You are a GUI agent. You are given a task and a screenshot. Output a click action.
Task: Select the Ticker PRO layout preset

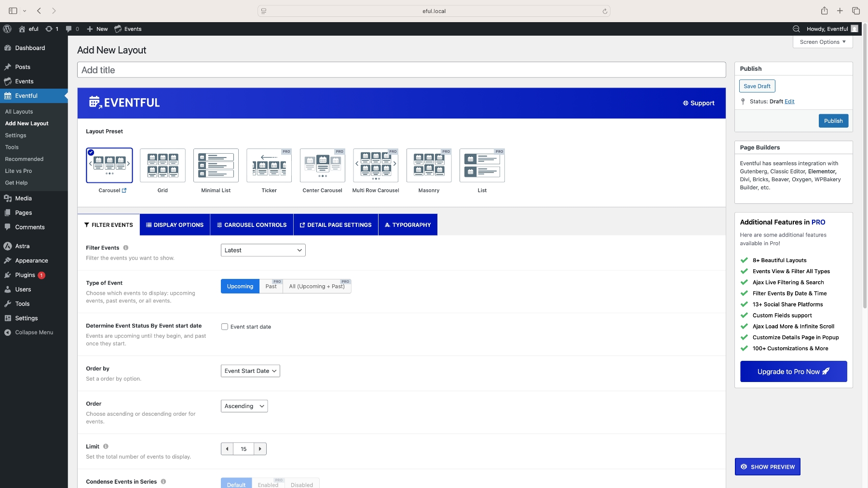269,165
